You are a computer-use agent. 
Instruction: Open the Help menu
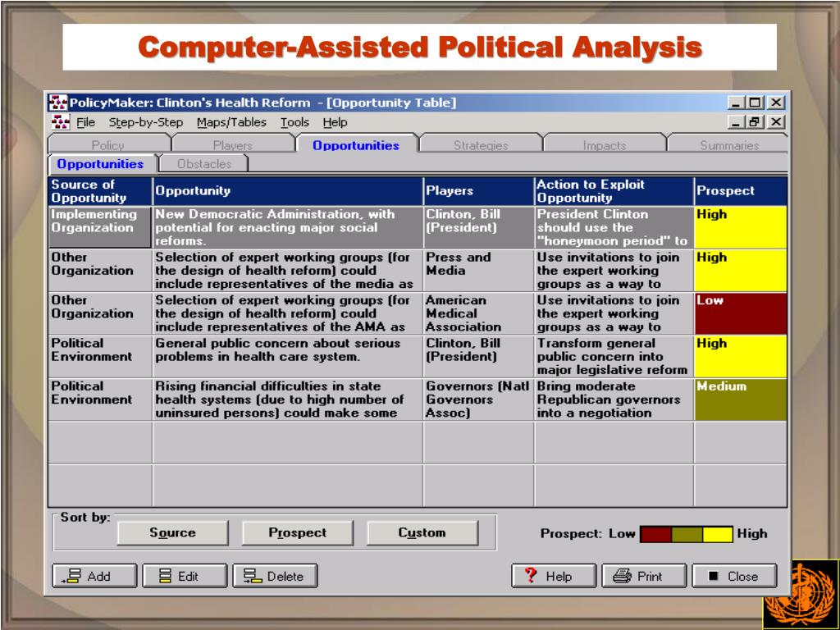pos(335,122)
